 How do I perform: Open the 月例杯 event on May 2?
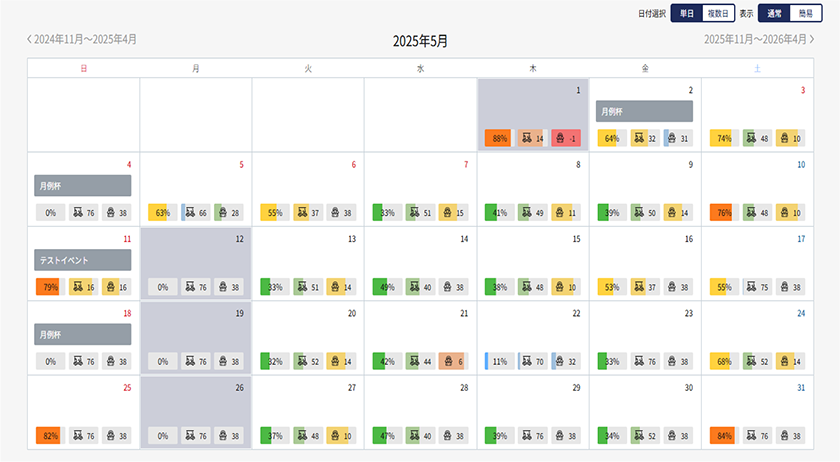(x=644, y=111)
